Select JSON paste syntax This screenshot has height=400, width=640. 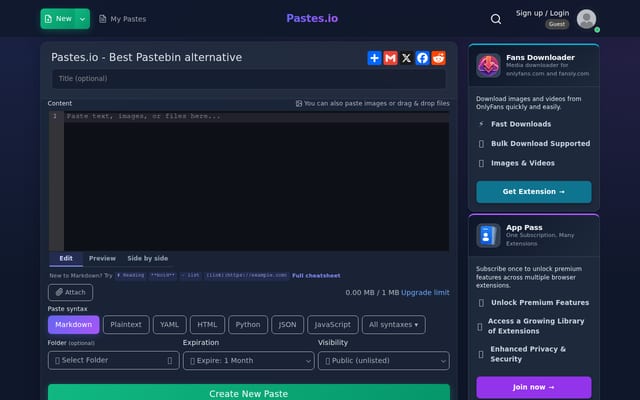pos(287,325)
